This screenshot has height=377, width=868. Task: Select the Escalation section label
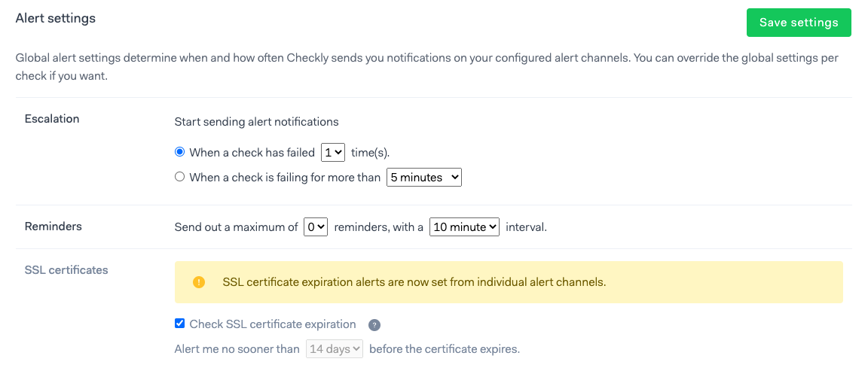tap(52, 118)
